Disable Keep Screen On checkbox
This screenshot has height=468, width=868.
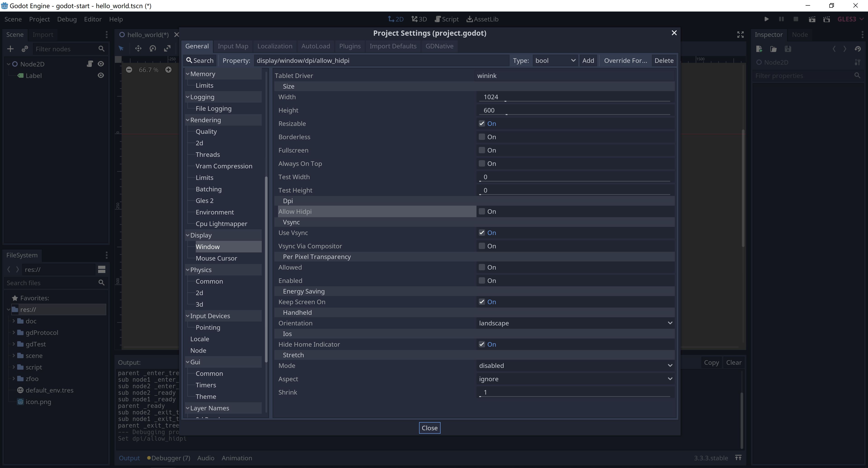(x=482, y=302)
